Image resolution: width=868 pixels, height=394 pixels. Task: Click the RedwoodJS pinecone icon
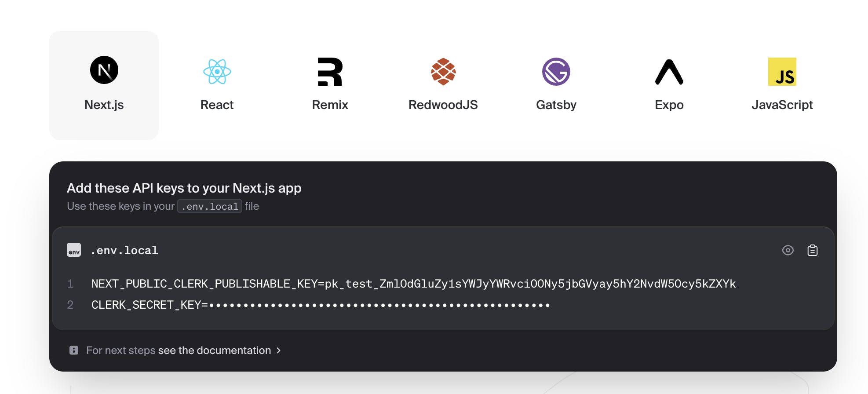pos(443,72)
